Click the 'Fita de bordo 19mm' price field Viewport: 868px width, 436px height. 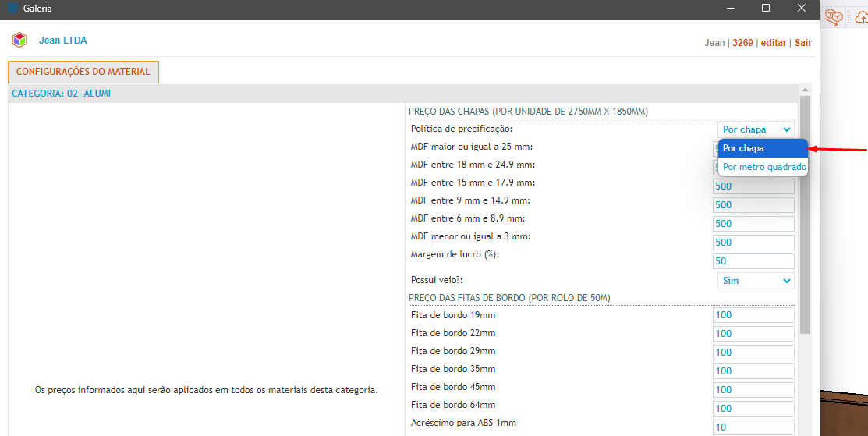[x=753, y=315]
